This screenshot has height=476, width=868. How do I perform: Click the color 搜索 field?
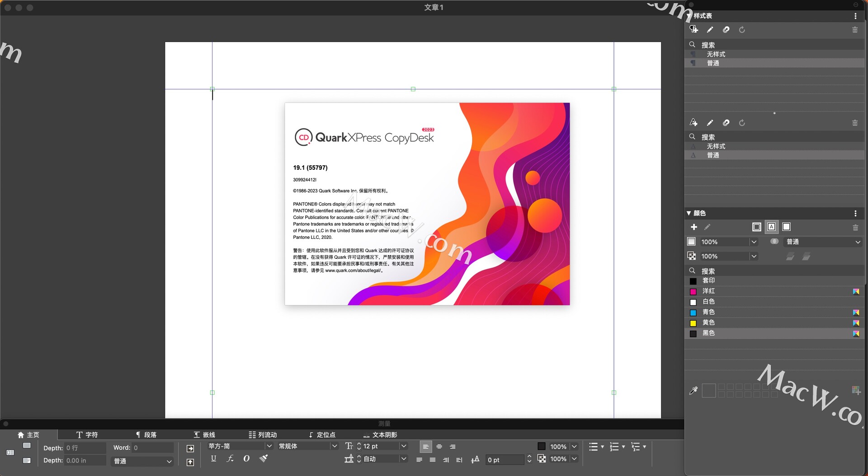click(774, 271)
